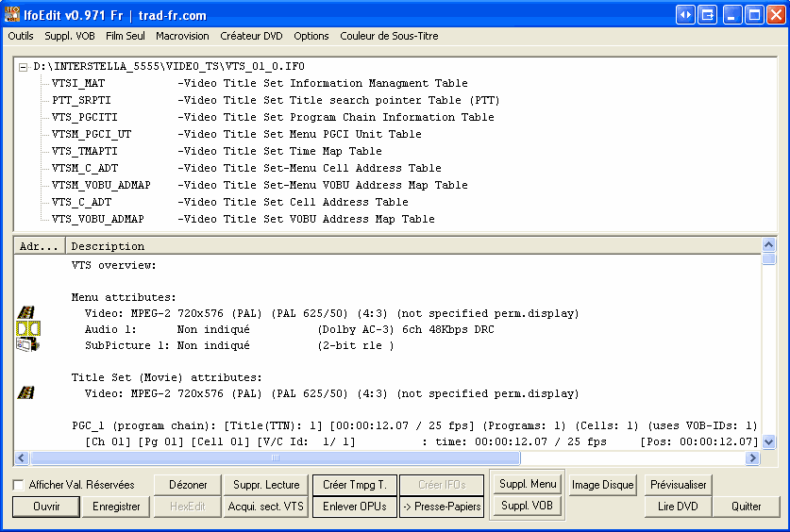Collapse the VTS_01_0.IFO tree node
The height and width of the screenshot is (532, 790).
(x=24, y=67)
